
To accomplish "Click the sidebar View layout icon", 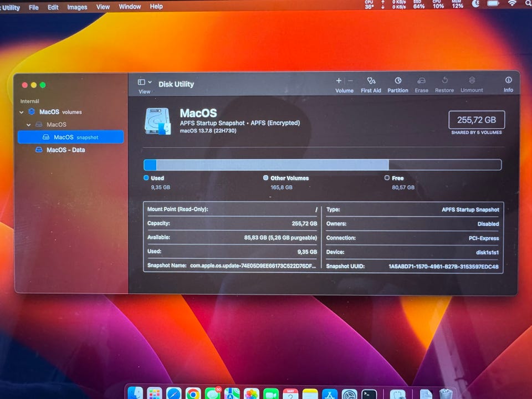I will (x=141, y=82).
